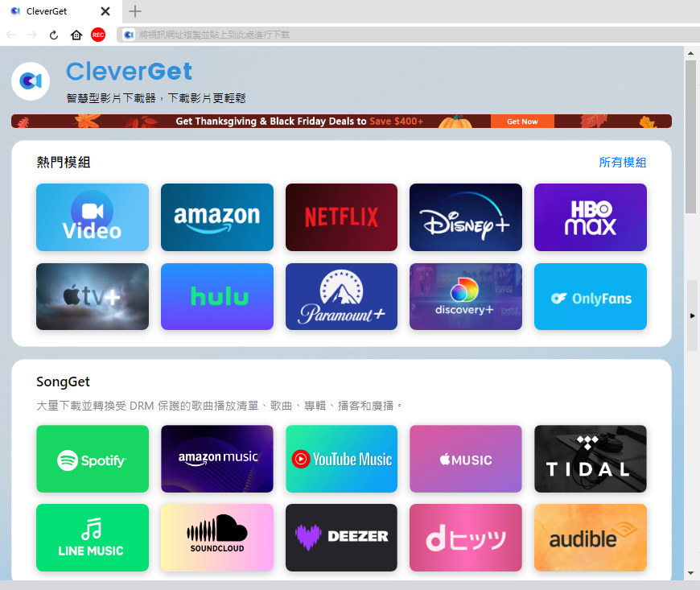The width and height of the screenshot is (700, 590).
Task: Choose the Deezer tile
Action: (341, 538)
